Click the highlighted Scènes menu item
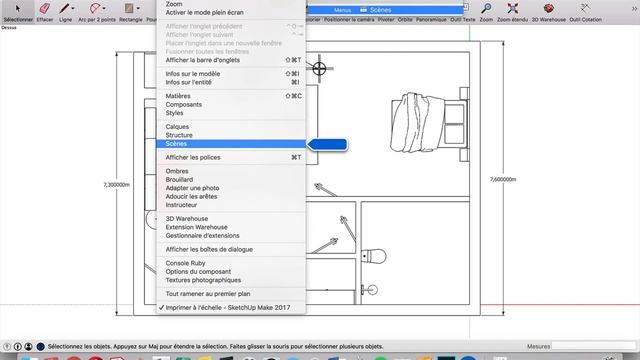The height and width of the screenshot is (360, 640). (x=231, y=144)
